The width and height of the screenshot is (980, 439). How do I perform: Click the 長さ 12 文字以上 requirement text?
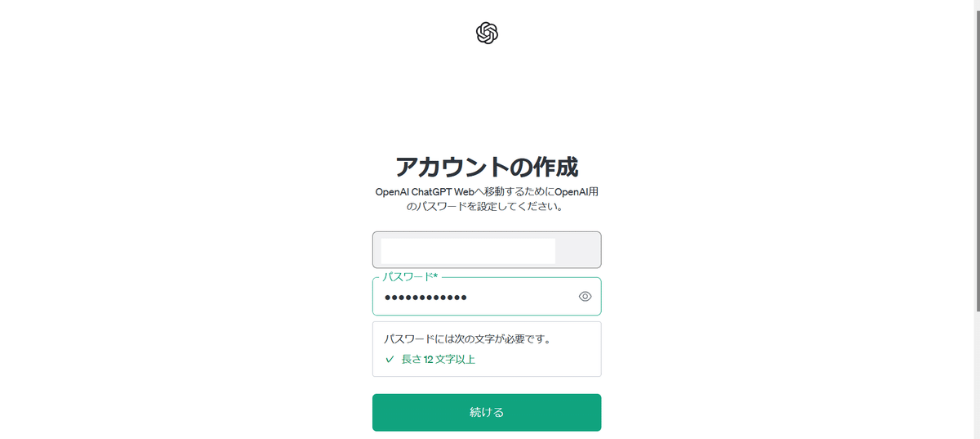[439, 359]
